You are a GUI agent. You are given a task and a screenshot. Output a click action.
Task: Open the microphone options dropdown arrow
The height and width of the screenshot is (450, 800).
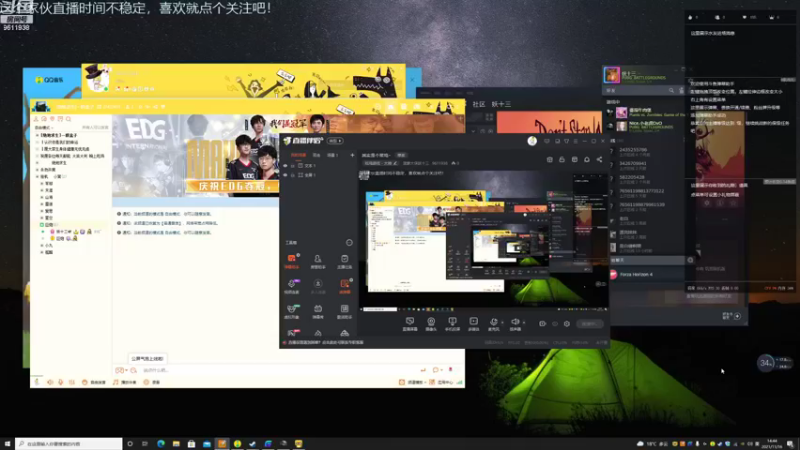coord(503,322)
